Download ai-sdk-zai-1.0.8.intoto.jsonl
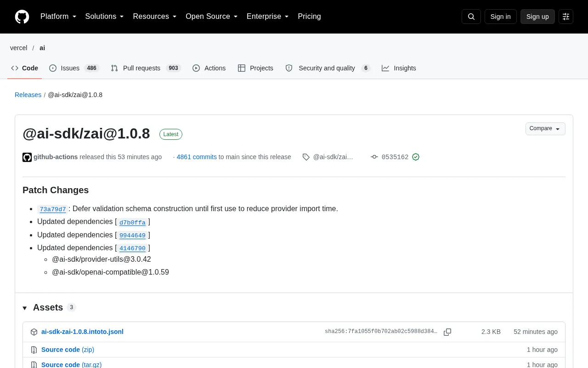This screenshot has height=368, width=588. 82,332
